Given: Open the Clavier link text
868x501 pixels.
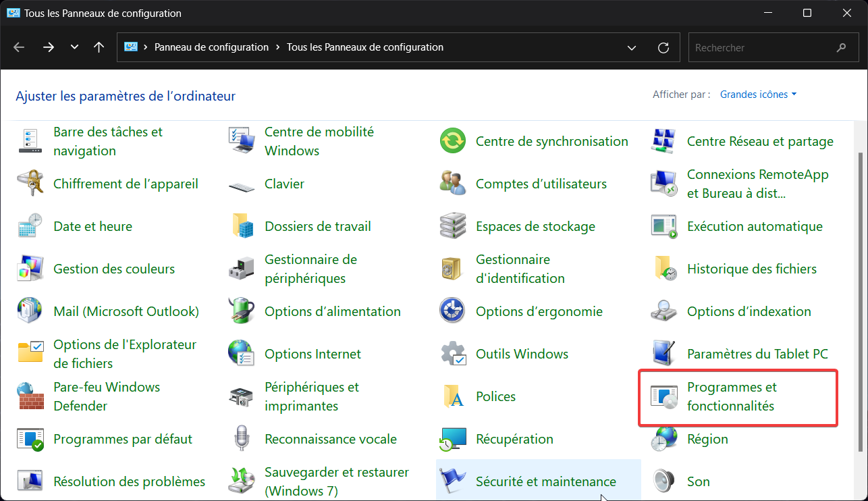Looking at the screenshot, I should [x=285, y=184].
